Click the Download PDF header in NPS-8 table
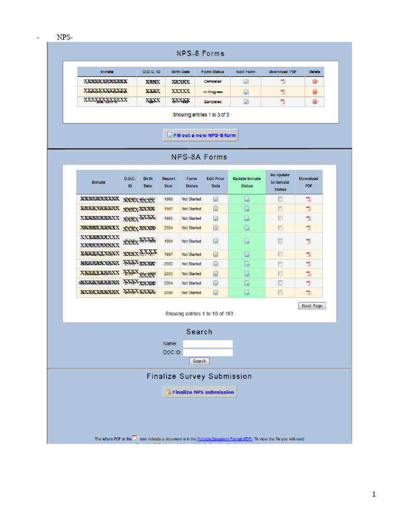 283,72
